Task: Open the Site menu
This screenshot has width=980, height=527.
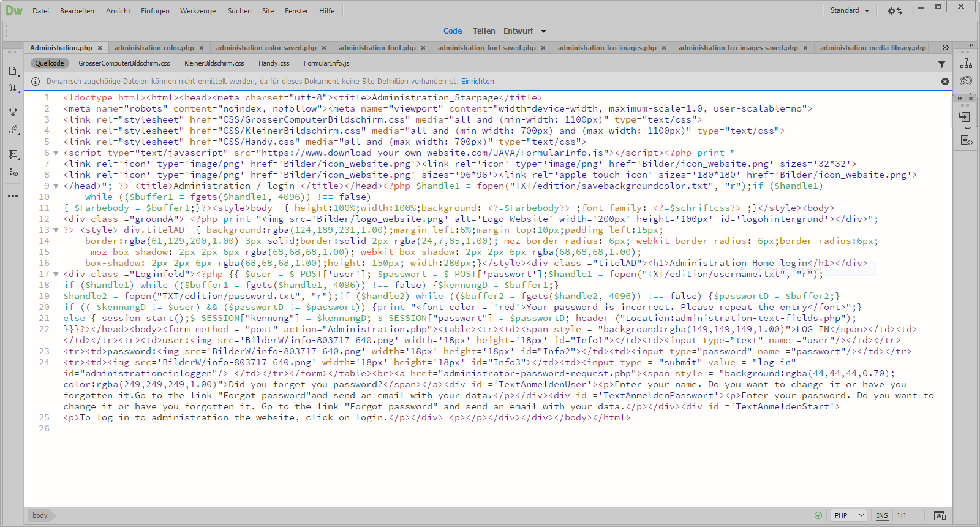Action: [x=268, y=11]
